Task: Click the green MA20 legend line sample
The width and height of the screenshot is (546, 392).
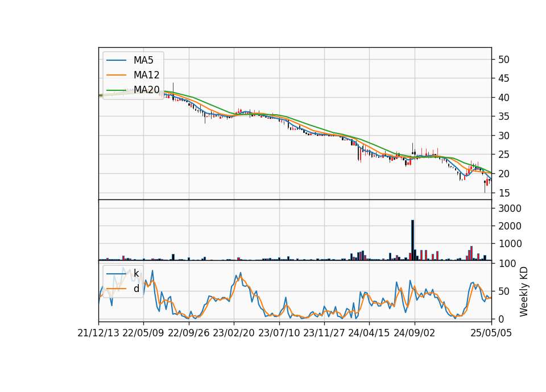Action: [x=116, y=90]
